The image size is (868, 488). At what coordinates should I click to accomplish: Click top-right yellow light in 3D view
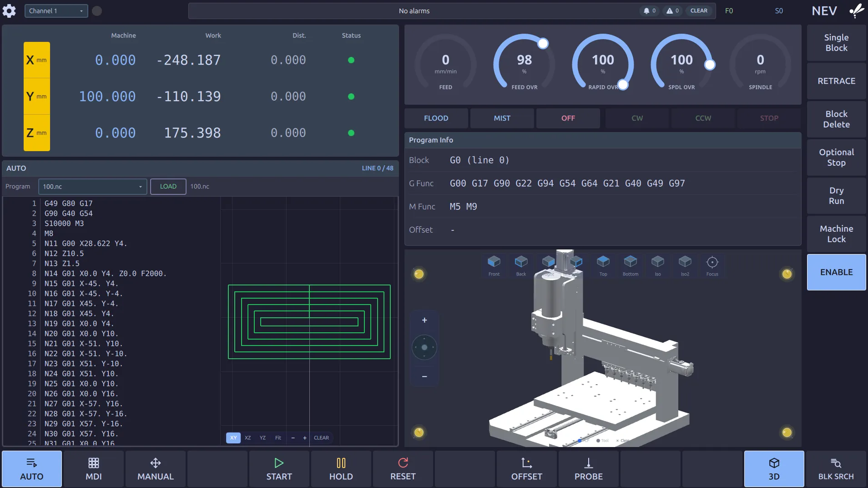pyautogui.click(x=787, y=274)
